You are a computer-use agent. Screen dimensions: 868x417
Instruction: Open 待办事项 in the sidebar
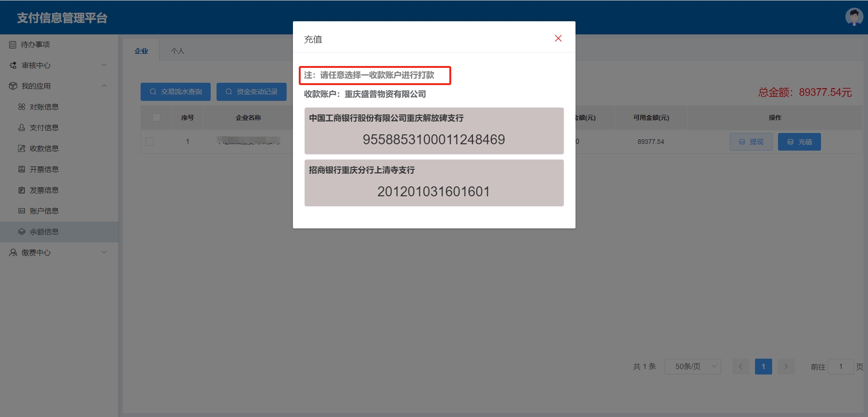(x=35, y=44)
